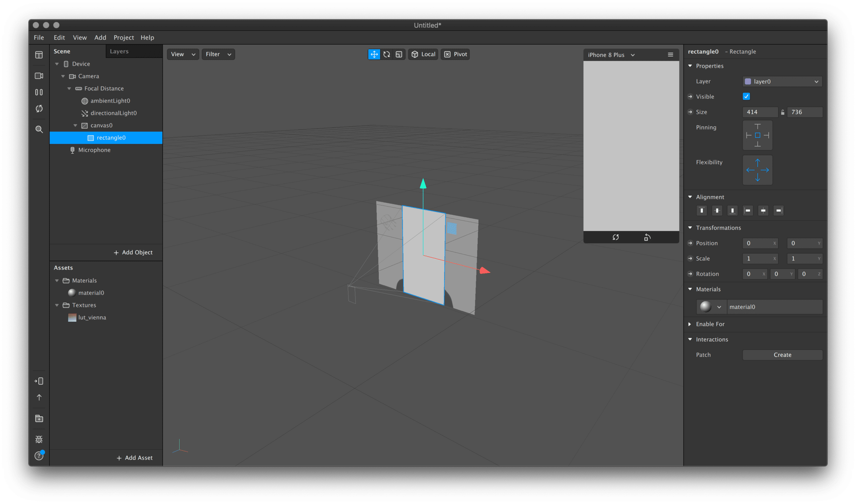The width and height of the screenshot is (856, 504).
Task: Click the Flexibility arrows widget
Action: pyautogui.click(x=757, y=170)
